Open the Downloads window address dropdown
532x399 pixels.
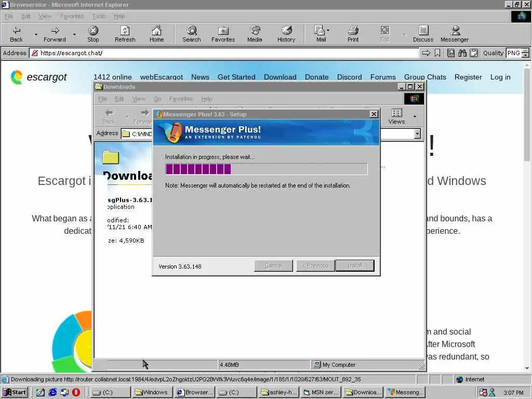417,134
